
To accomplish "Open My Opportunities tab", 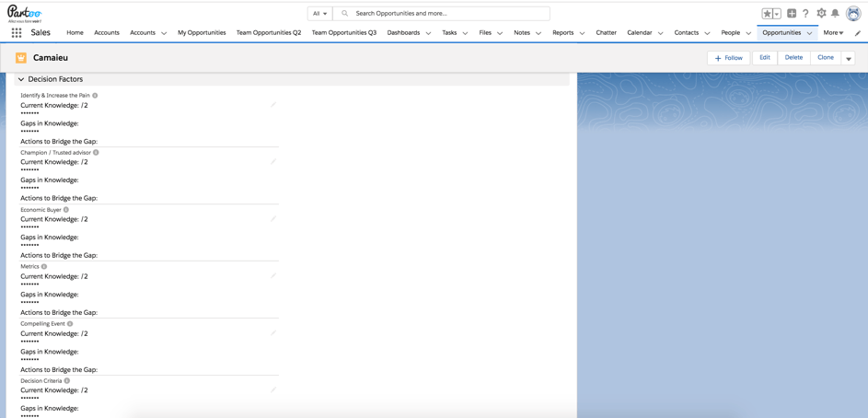I will 202,32.
